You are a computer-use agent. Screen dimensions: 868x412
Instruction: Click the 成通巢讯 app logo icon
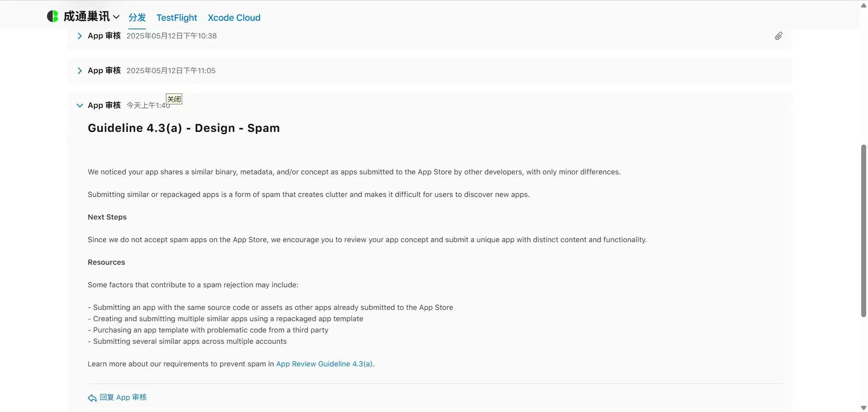click(x=52, y=17)
